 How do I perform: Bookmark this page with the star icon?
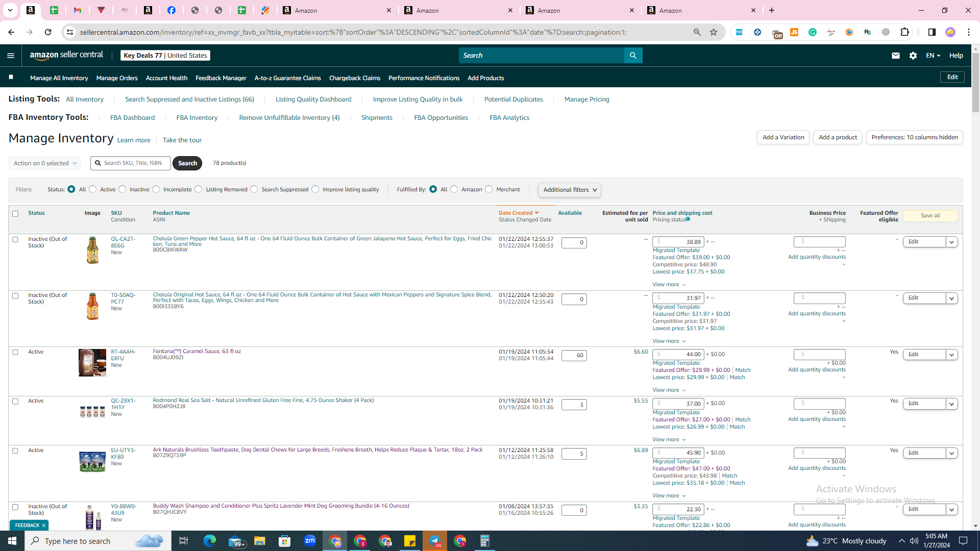coord(714,32)
